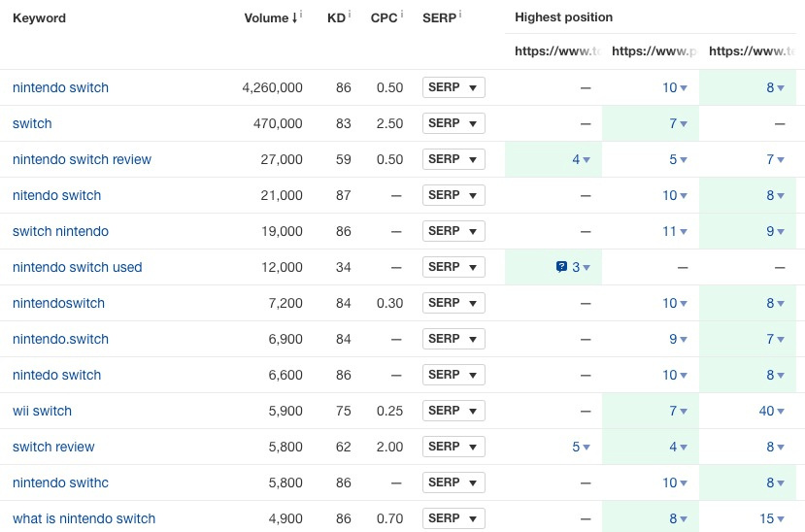Click position 8 in what is nintendo switch row

pyautogui.click(x=678, y=518)
